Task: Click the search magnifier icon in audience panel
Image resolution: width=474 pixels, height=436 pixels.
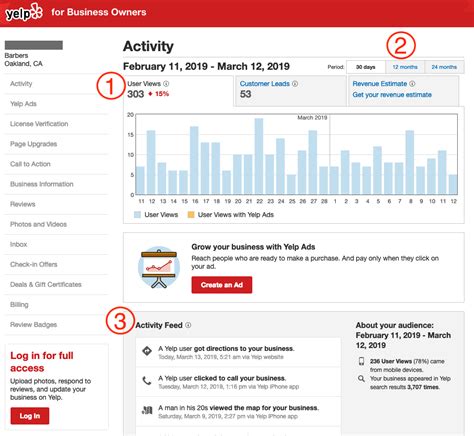Action: 361,379
